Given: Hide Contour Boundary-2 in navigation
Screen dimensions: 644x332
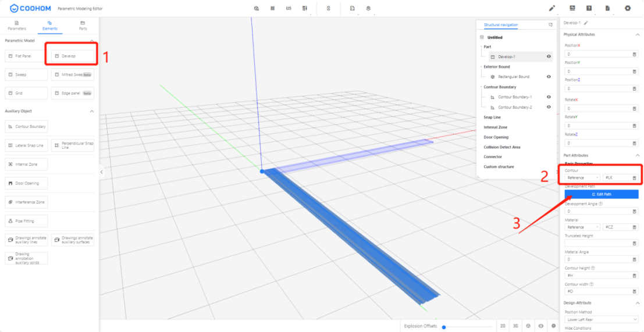Looking at the screenshot, I should pyautogui.click(x=549, y=107).
